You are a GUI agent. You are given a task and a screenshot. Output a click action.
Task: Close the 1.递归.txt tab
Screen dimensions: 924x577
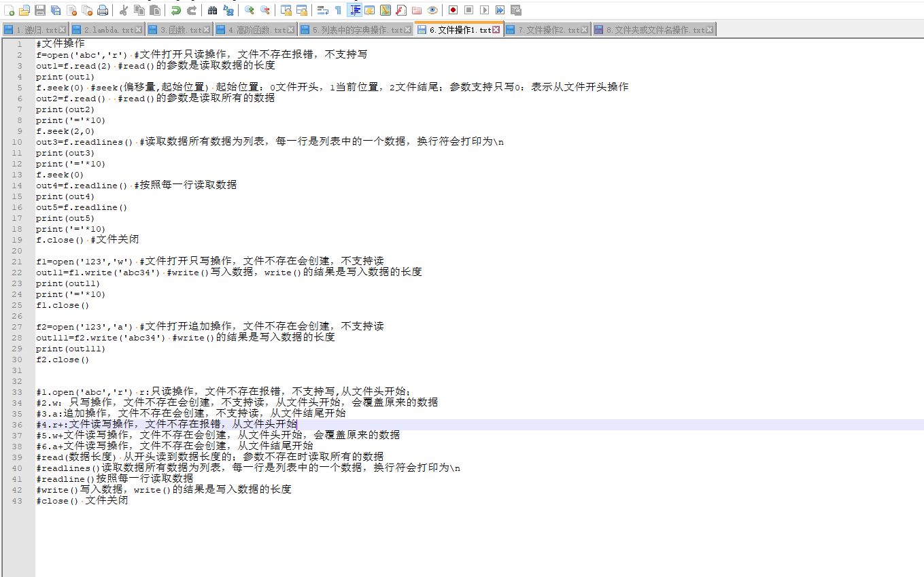pyautogui.click(x=61, y=29)
